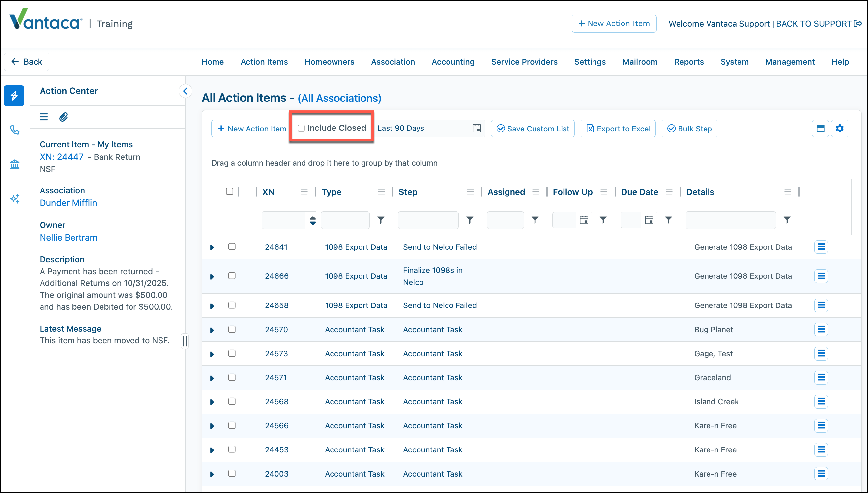Click the Bulk Step button
The height and width of the screenshot is (493, 868).
689,129
